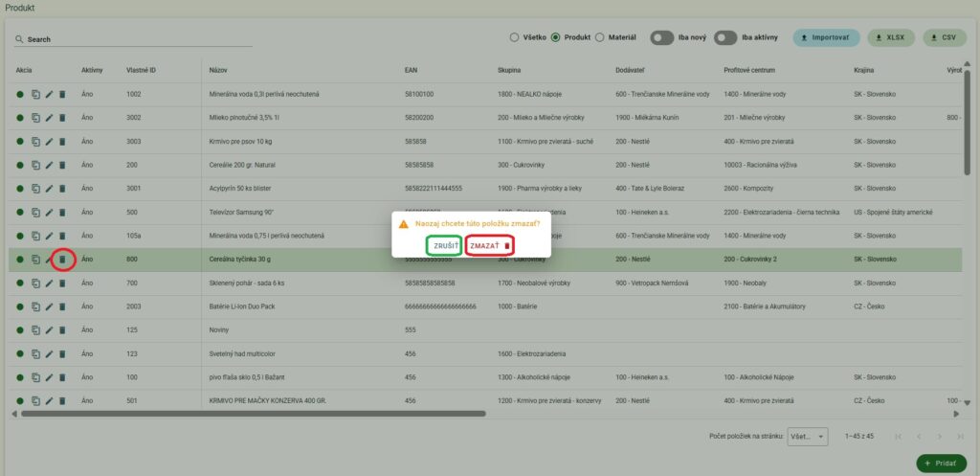Select the Všetko radio button

pos(514,37)
